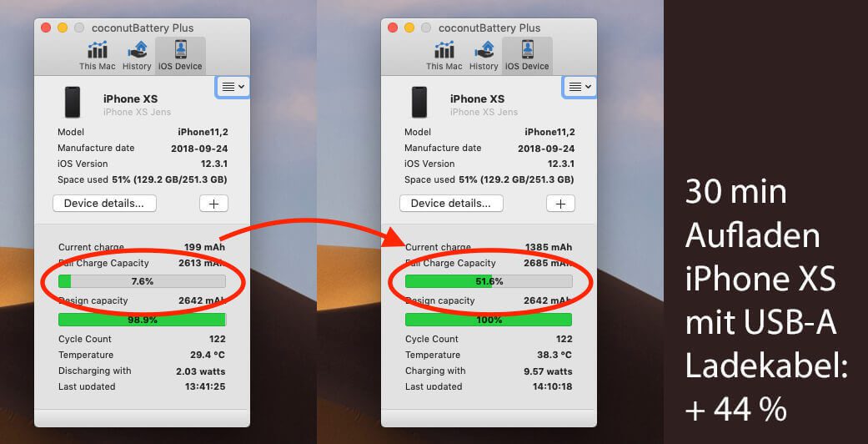Click the 51.6% current charge bar
868x444 pixels.
point(489,281)
